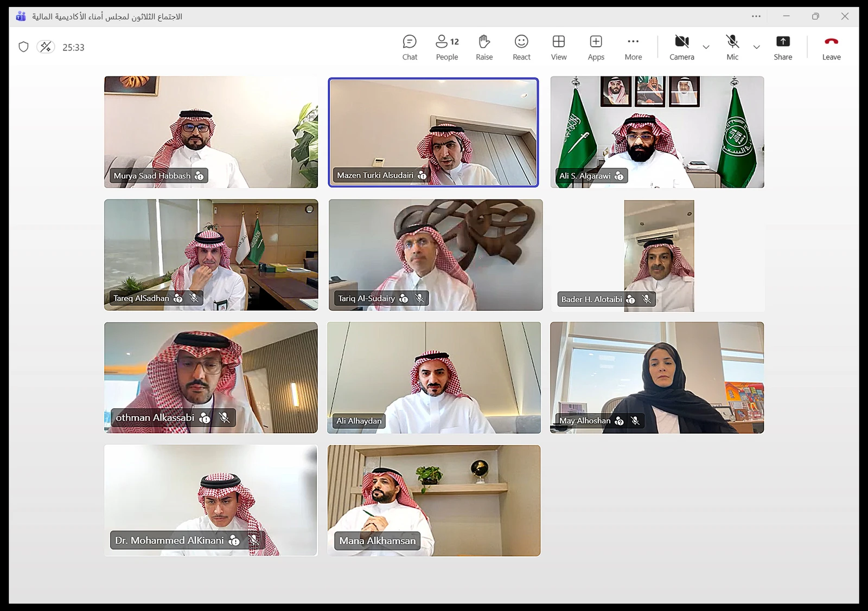Leave the meeting
Image resolution: width=868 pixels, height=611 pixels.
pos(831,48)
